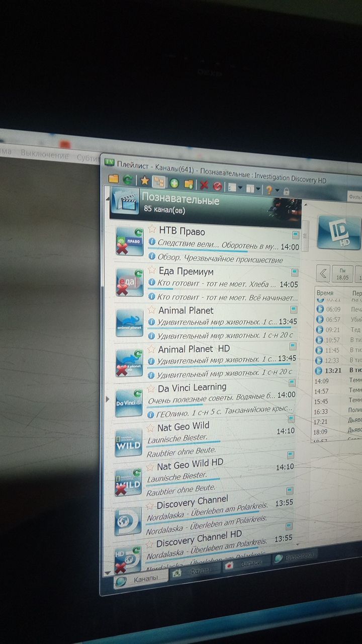This screenshot has width=362, height=644.
Task: Add a channel with the green plus icon
Action: [174, 183]
